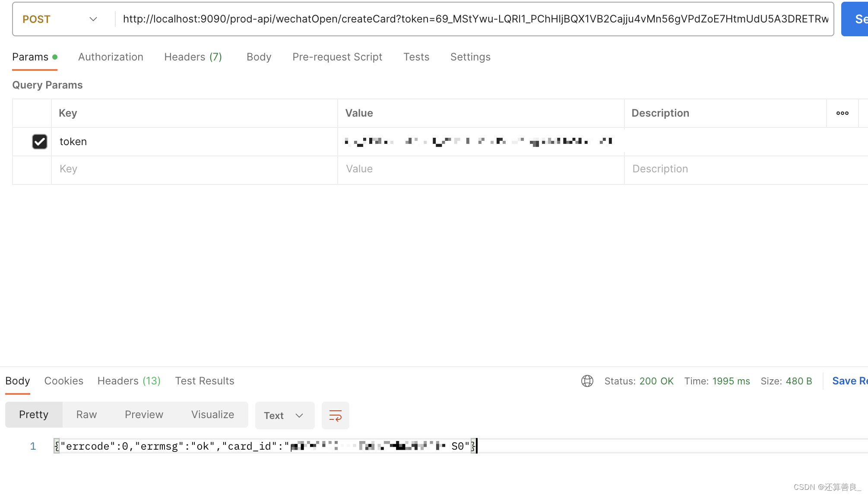The height and width of the screenshot is (495, 868).
Task: Click the Headers (7) tab
Action: coord(193,57)
